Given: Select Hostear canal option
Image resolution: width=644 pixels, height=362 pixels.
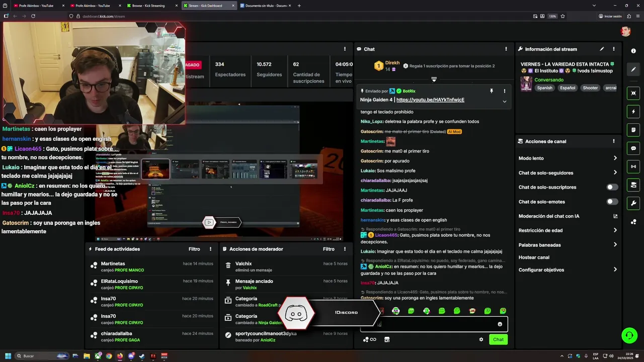Looking at the screenshot, I should 534,257.
